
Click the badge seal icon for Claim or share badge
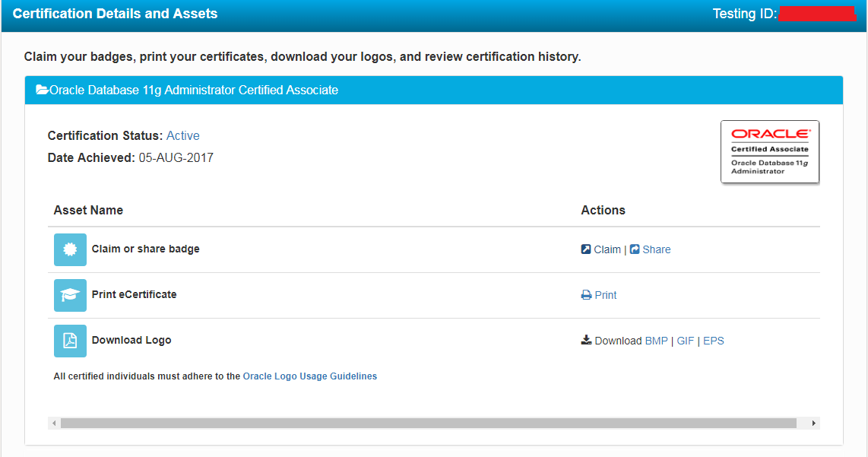click(70, 250)
